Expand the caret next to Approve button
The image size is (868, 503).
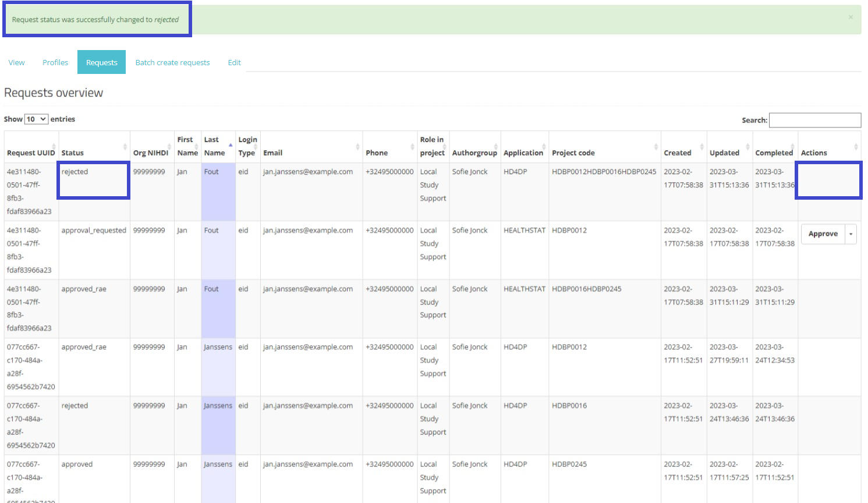851,234
